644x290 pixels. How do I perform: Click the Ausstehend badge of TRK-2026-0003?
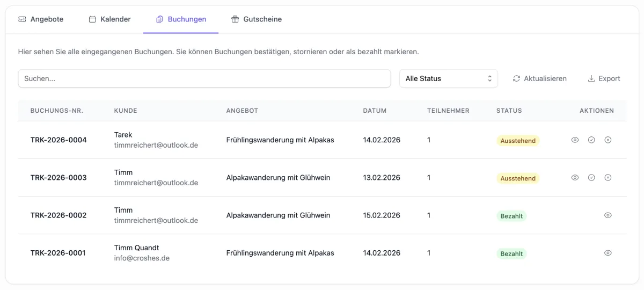click(x=518, y=178)
